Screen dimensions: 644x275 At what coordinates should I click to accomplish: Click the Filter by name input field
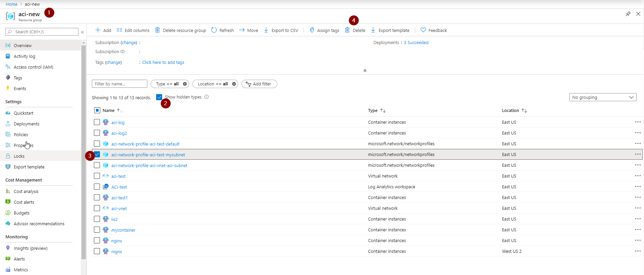pyautogui.click(x=119, y=84)
